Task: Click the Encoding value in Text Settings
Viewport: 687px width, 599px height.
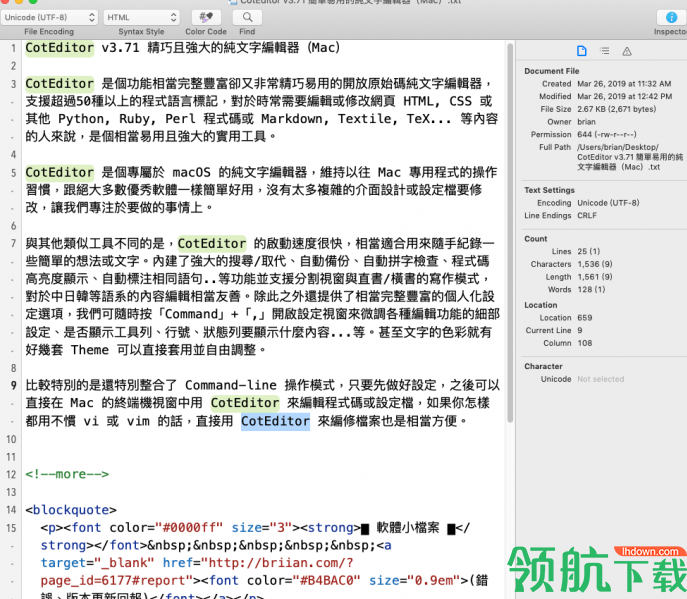Action: 608,203
